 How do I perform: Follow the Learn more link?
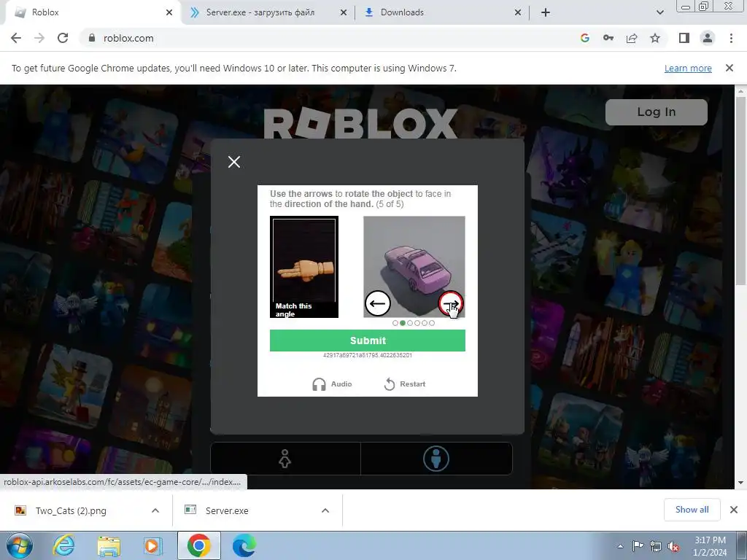(x=688, y=68)
